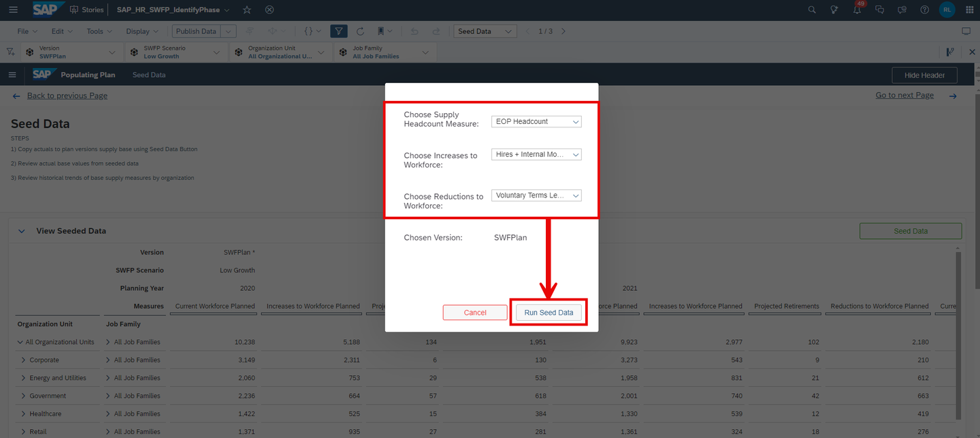Open the EOP Headcount supply measure dropdown

coord(536,121)
